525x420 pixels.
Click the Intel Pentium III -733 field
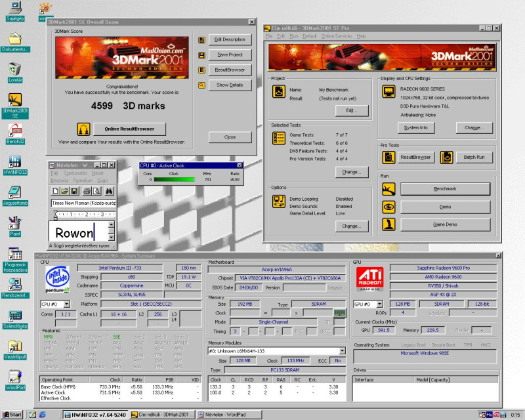click(x=120, y=268)
